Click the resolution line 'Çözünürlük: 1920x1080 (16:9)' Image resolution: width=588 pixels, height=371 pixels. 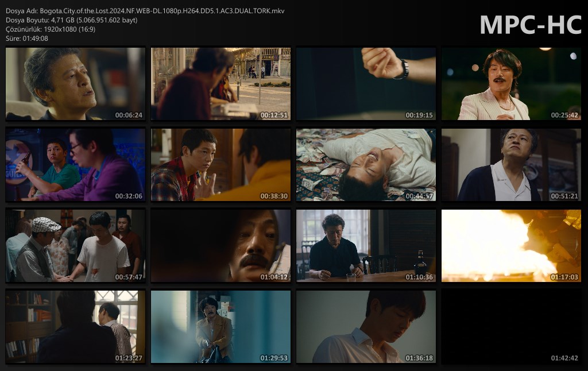(51, 29)
